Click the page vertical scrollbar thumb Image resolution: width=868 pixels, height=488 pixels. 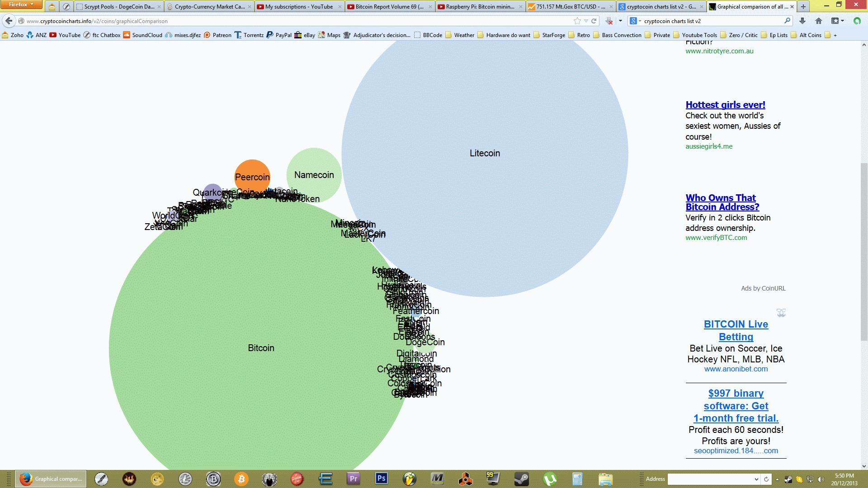(864, 251)
